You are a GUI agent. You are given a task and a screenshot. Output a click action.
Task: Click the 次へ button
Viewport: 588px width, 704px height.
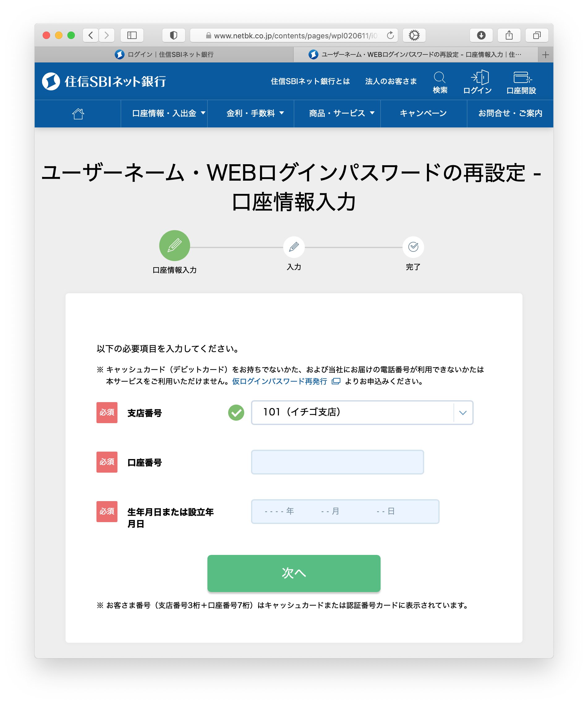(x=294, y=573)
